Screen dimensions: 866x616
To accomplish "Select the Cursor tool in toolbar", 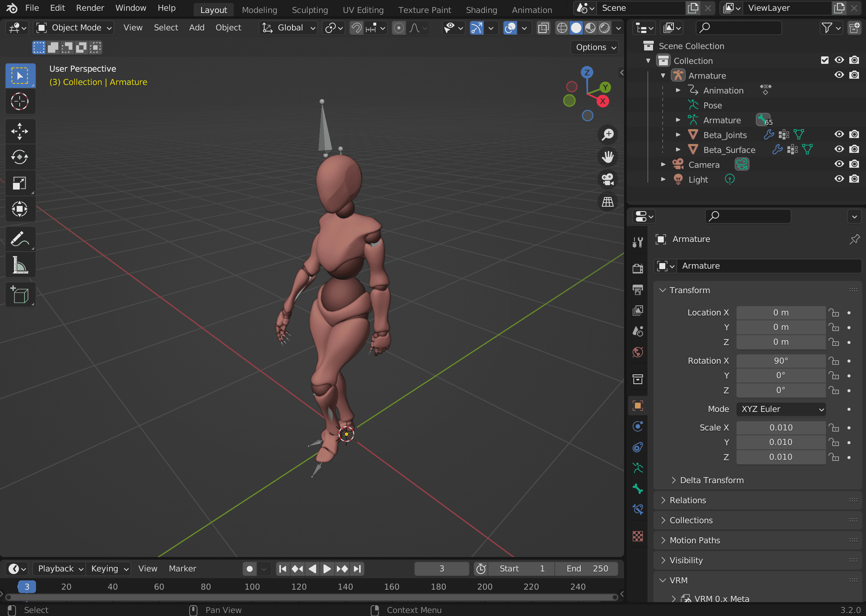I will coord(20,101).
